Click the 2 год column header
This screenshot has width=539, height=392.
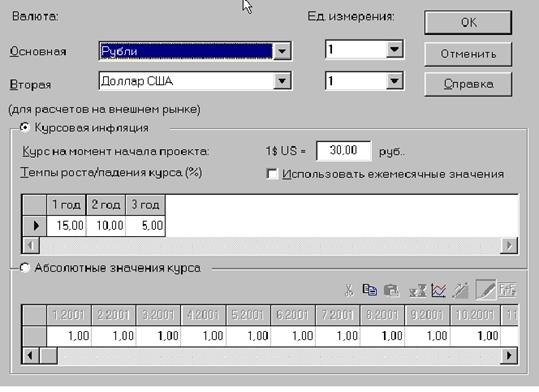point(106,205)
